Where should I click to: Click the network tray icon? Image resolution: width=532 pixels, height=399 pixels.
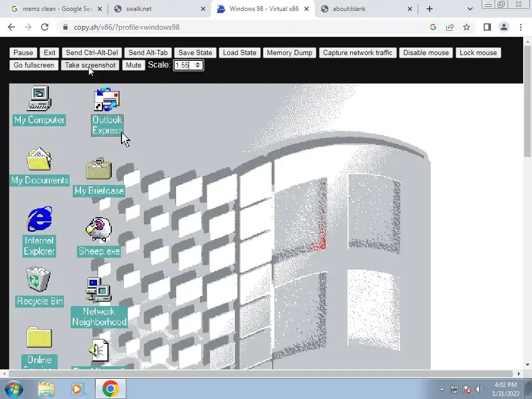tap(454, 389)
